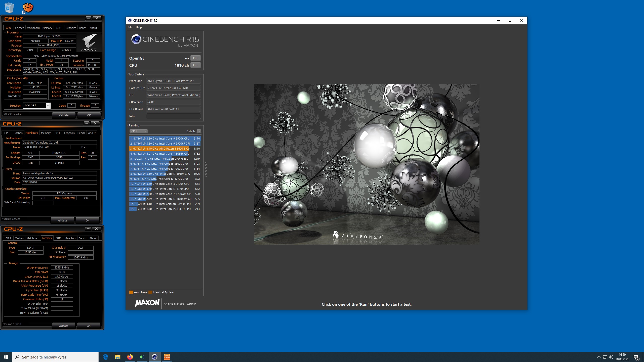
Task: Open the Ranking CPU dropdown
Action: pos(139,131)
